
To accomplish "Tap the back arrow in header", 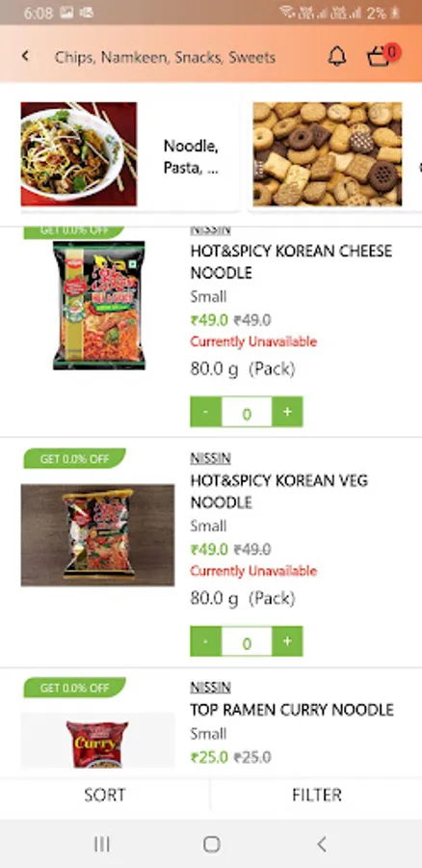I will (x=25, y=56).
